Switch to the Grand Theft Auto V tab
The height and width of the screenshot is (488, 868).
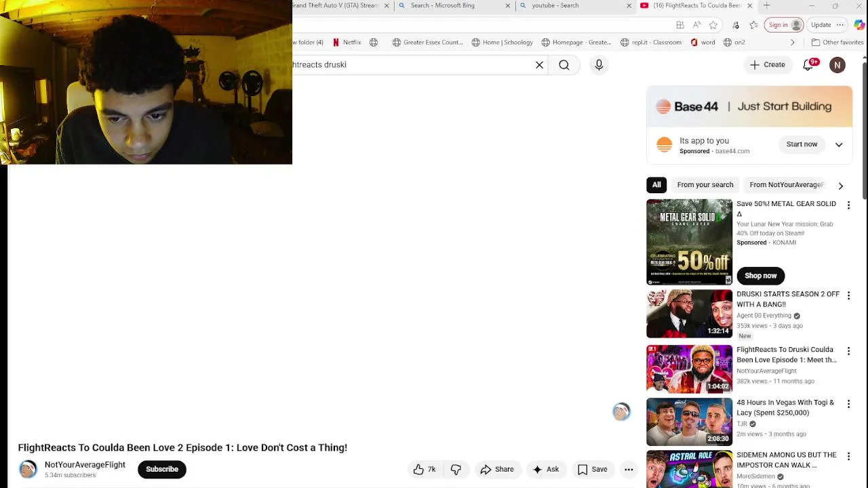tap(336, 5)
